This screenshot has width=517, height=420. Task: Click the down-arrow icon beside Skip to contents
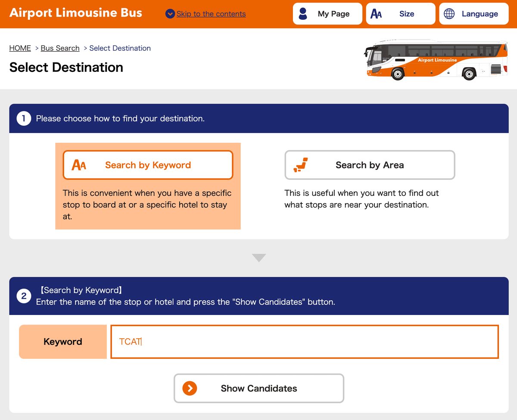(170, 14)
